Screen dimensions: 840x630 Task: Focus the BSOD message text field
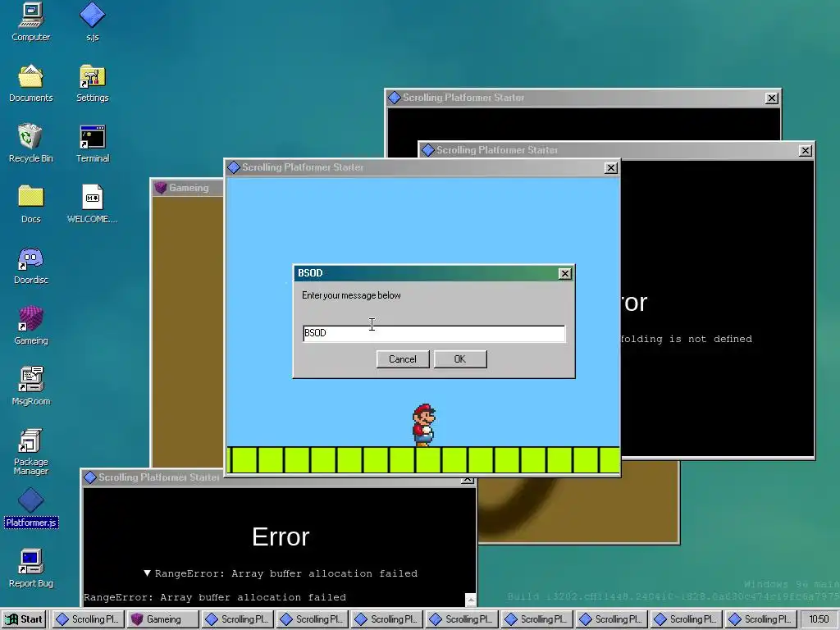[x=433, y=333]
